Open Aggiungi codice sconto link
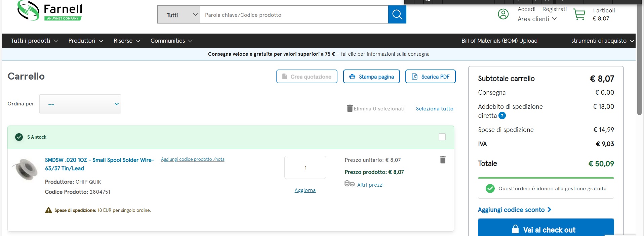Viewport: 644px width, 236px height. 515,210
